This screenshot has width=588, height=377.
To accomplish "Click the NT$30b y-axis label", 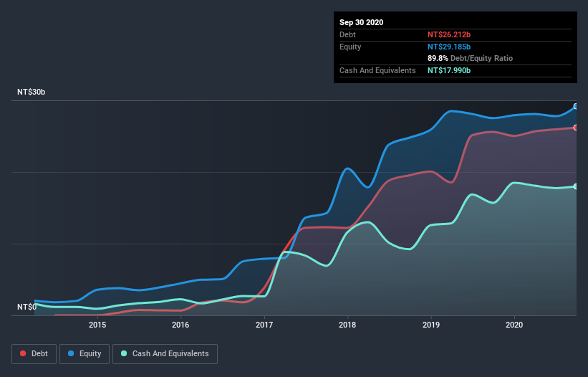I will pyautogui.click(x=31, y=92).
